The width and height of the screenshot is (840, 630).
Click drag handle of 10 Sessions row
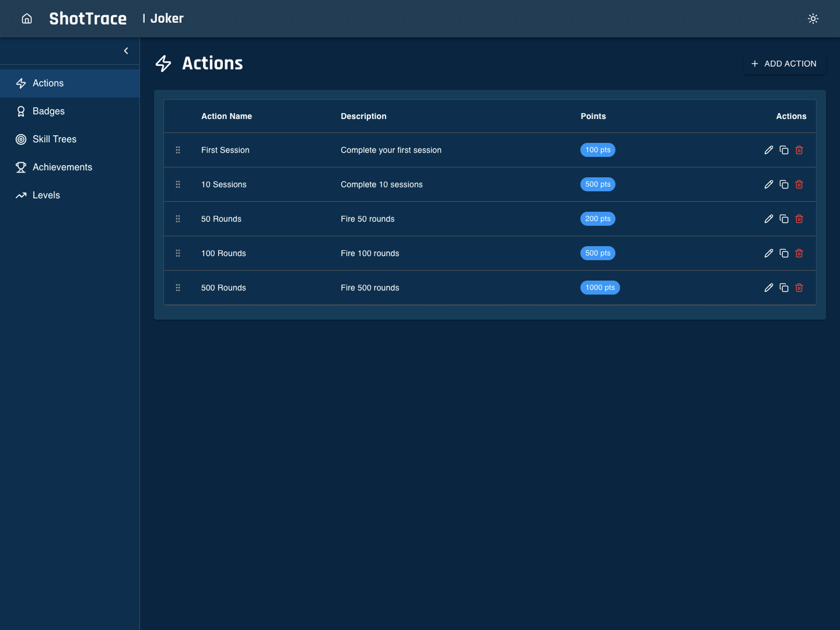[x=178, y=184]
